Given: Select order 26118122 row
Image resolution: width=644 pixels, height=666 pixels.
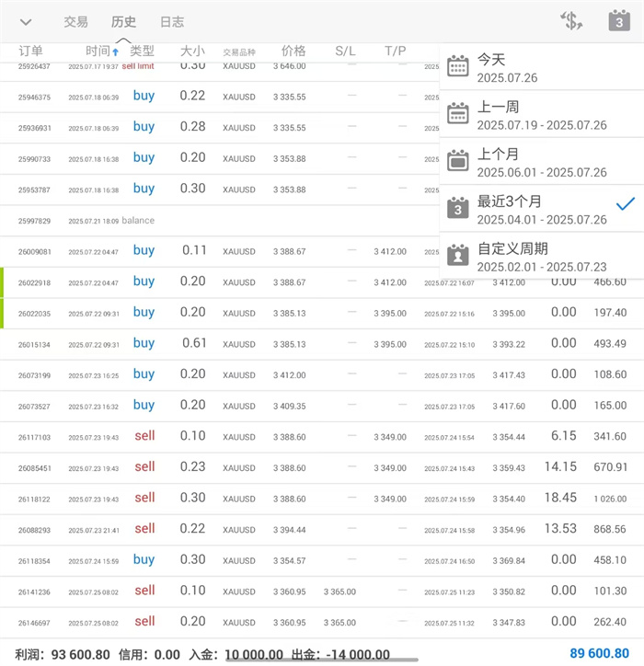Looking at the screenshot, I should click(x=322, y=499).
